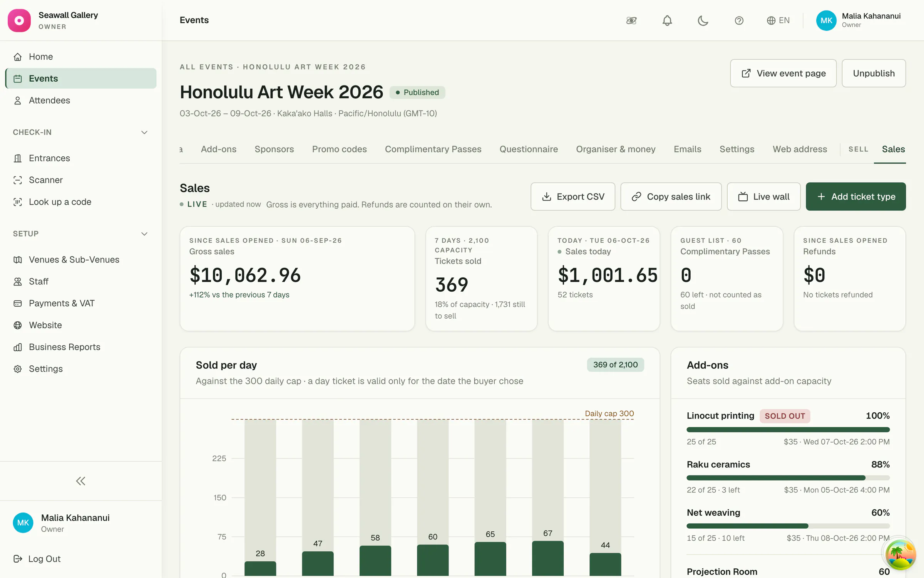The image size is (924, 578).
Task: Click the MK avatar at sidebar bottom
Action: (23, 523)
